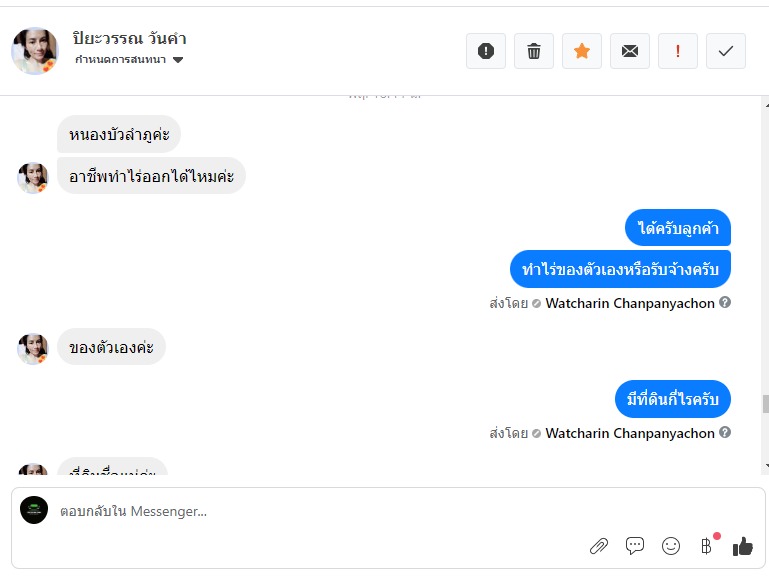The image size is (769, 576).
Task: Mark conversation done with checkmark
Action: [726, 51]
